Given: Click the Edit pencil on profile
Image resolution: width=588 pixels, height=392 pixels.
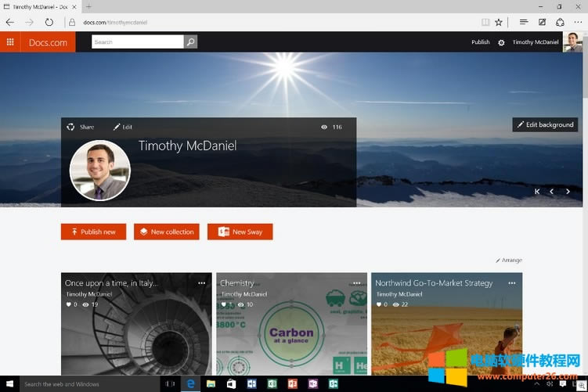Looking at the screenshot, I should pyautogui.click(x=117, y=127).
